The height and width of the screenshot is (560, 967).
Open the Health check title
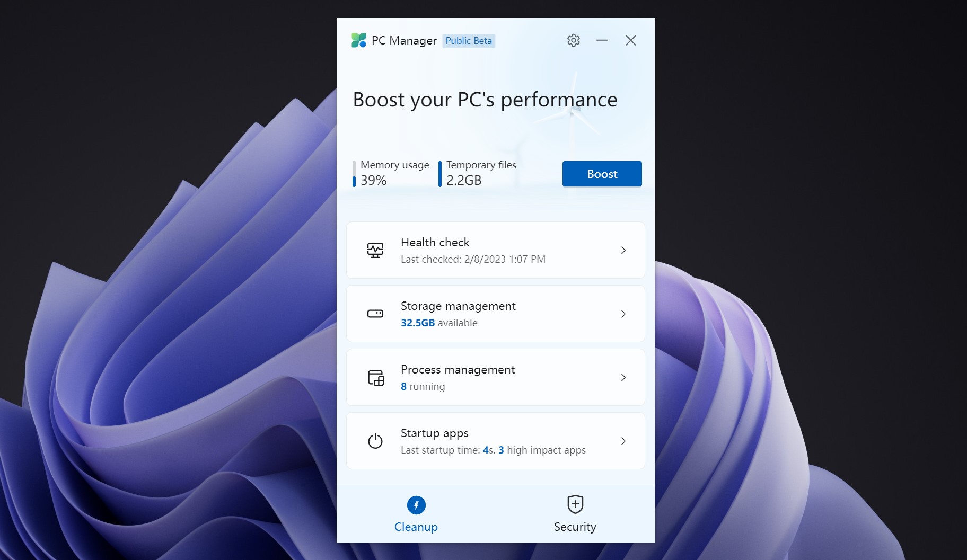tap(435, 242)
